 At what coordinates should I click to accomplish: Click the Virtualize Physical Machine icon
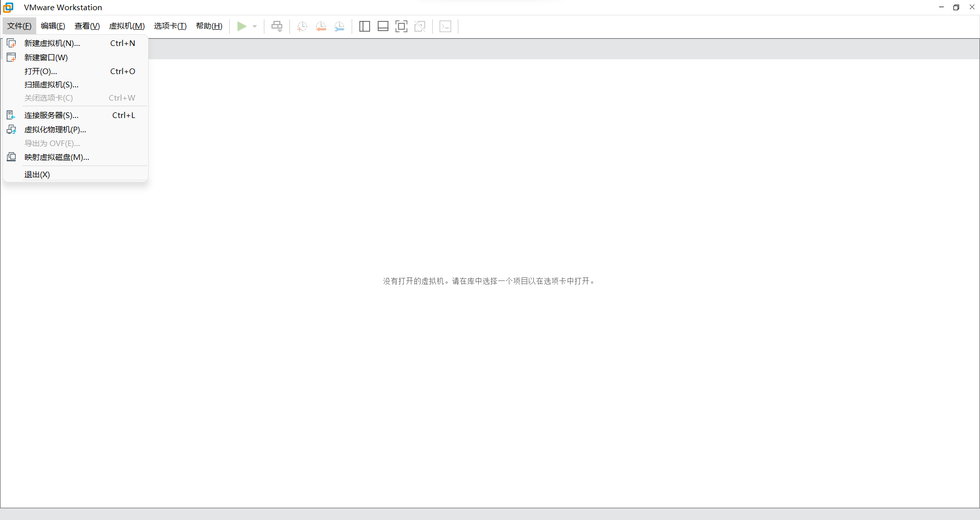[x=11, y=129]
